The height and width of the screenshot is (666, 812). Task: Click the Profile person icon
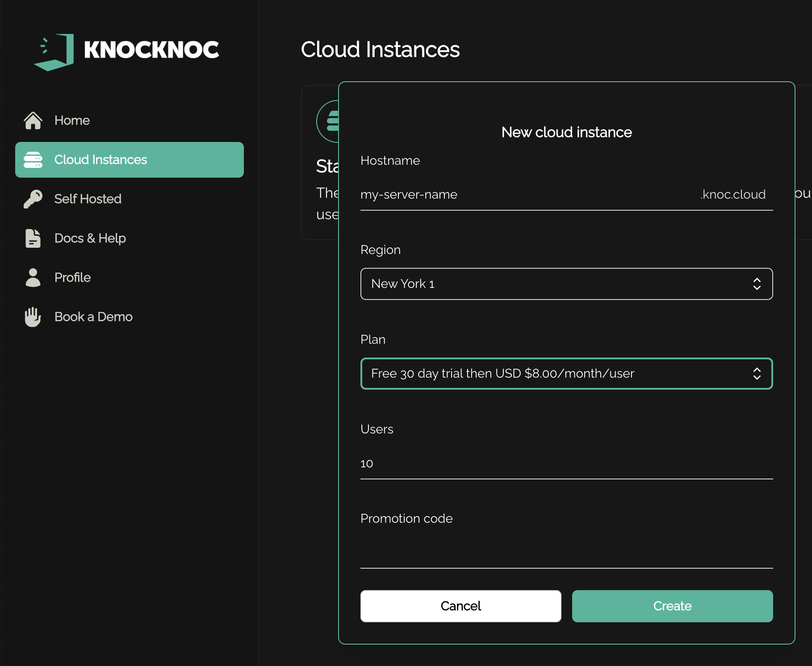coord(33,278)
